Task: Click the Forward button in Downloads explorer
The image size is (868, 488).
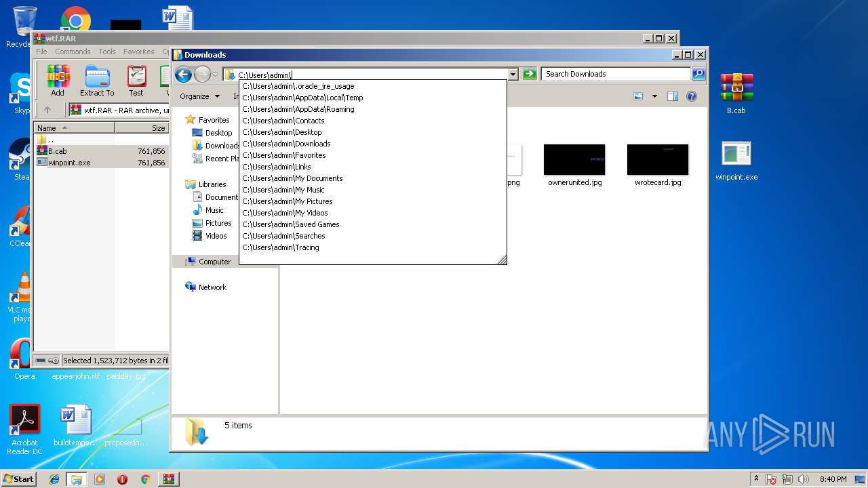Action: coord(202,75)
